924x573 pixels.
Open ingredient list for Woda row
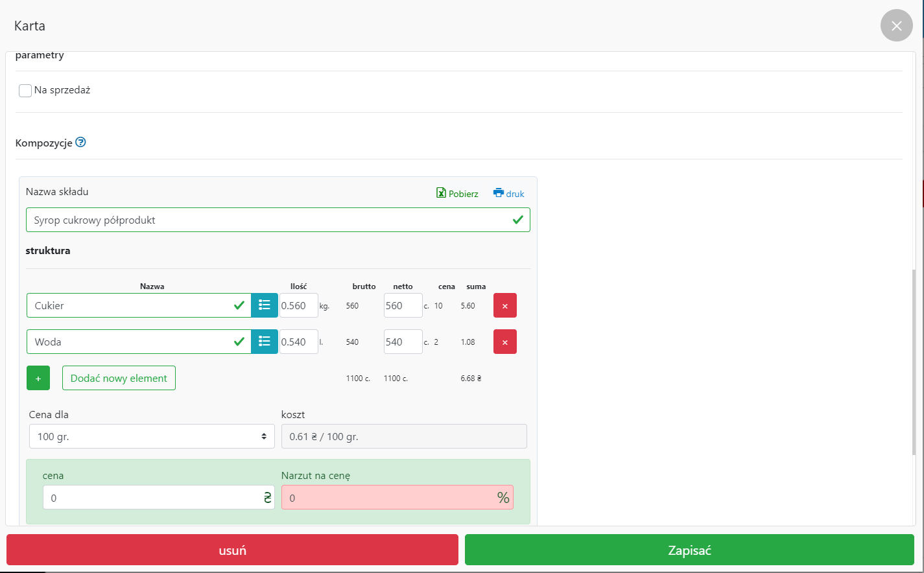coord(265,342)
